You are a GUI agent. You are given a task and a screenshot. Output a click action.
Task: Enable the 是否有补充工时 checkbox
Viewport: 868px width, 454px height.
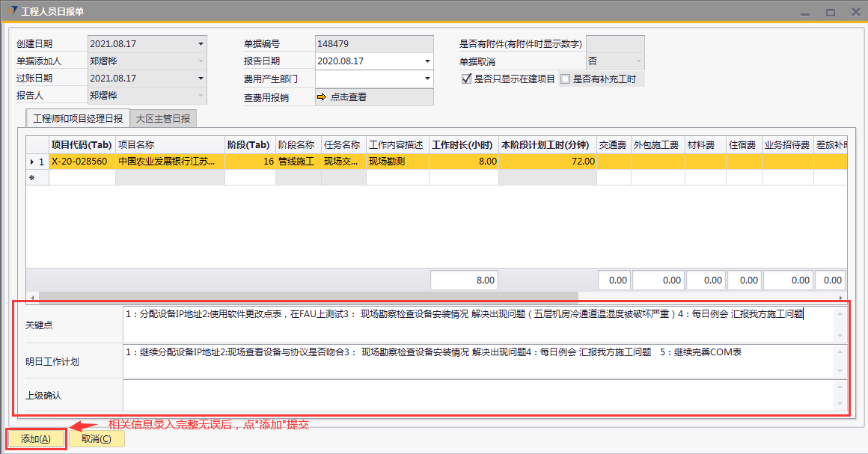coord(566,79)
